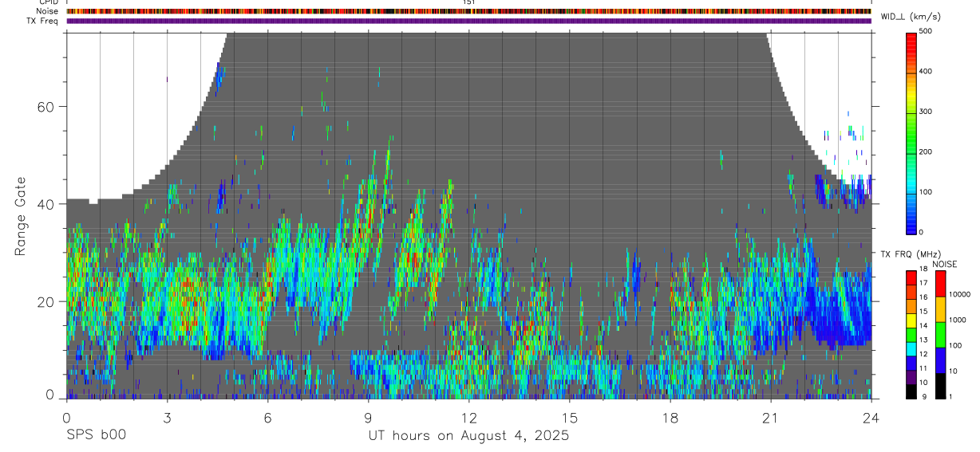Click the 1 value in NOISE legend

click(950, 397)
